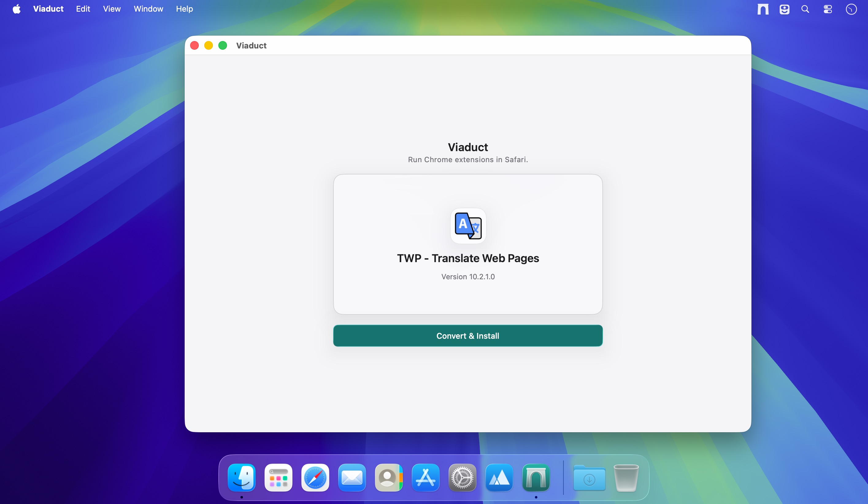Click the smiley face menu bar icon
868x504 pixels.
pos(784,9)
